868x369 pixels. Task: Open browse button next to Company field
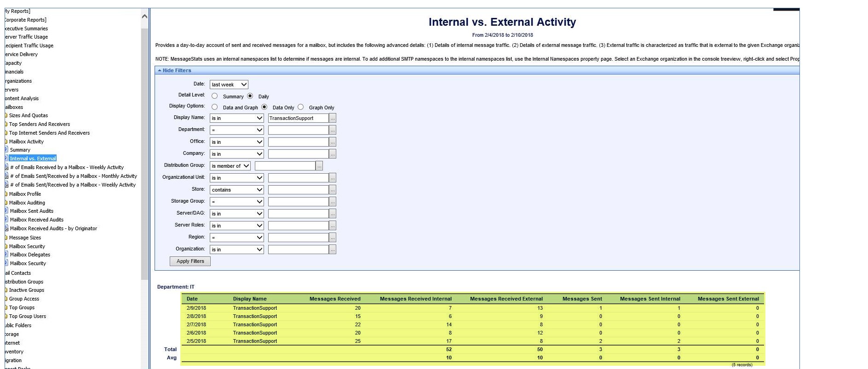(333, 154)
